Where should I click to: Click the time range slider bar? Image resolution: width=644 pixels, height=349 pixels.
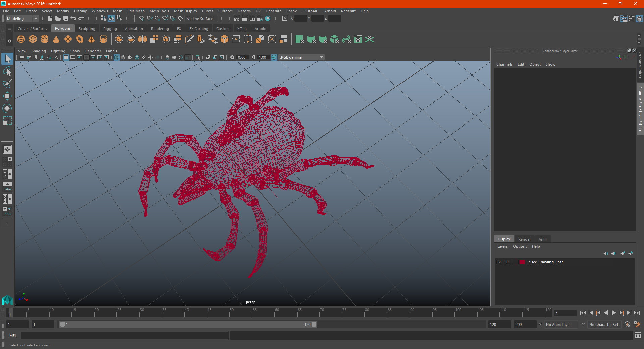click(188, 325)
